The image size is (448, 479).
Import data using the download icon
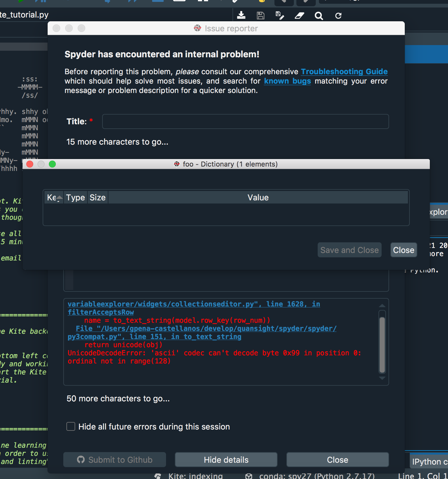[x=241, y=15]
